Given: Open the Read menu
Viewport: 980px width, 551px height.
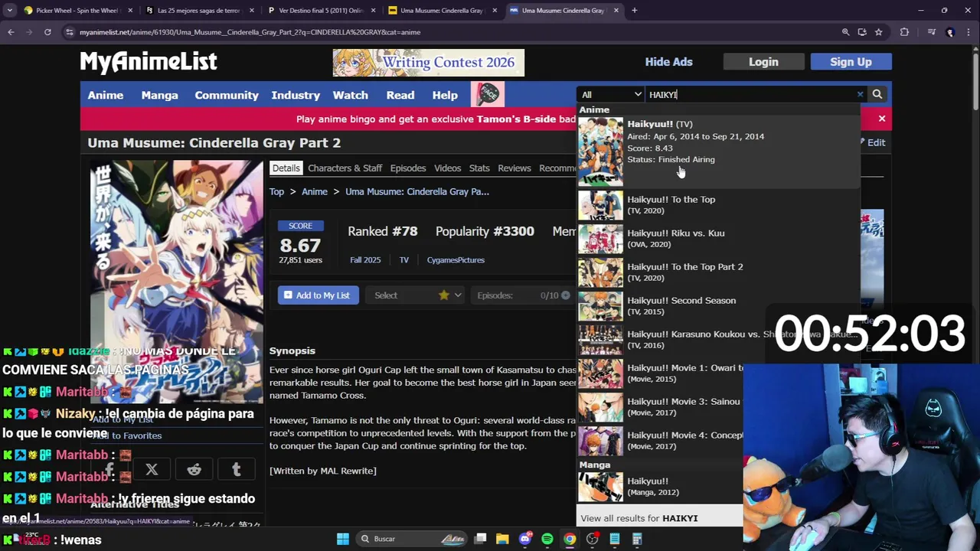Looking at the screenshot, I should click(x=400, y=95).
